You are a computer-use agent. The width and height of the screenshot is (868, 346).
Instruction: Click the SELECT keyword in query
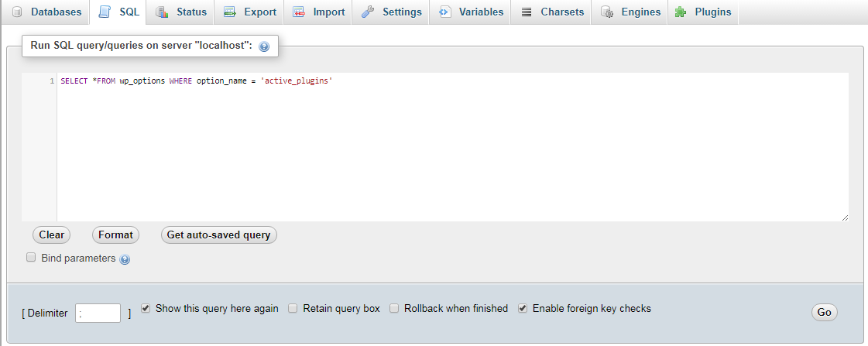(x=74, y=81)
